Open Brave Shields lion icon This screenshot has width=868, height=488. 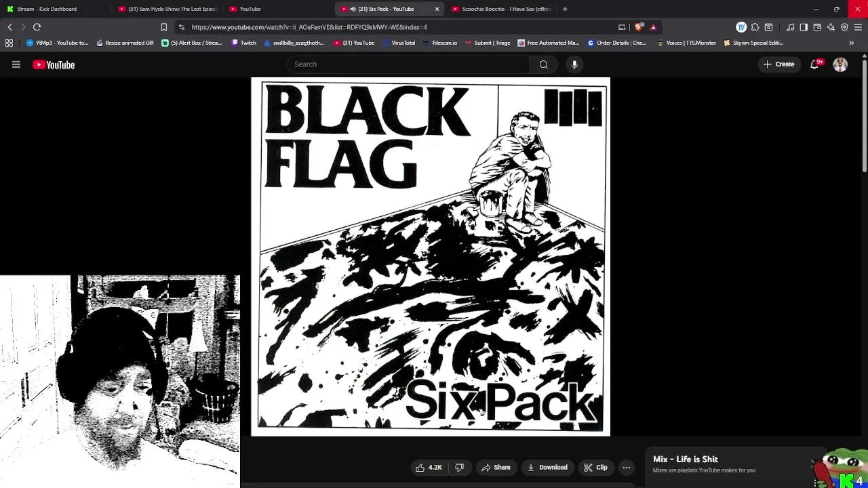pos(639,27)
